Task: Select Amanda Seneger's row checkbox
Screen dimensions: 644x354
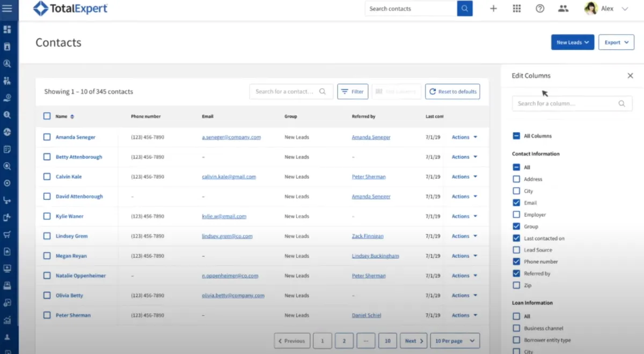Action: pos(47,138)
